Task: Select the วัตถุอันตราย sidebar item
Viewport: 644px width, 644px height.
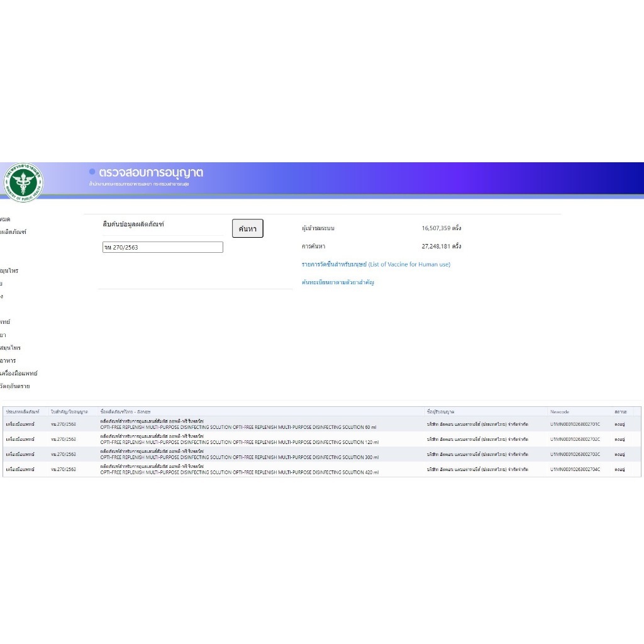Action: click(x=15, y=386)
